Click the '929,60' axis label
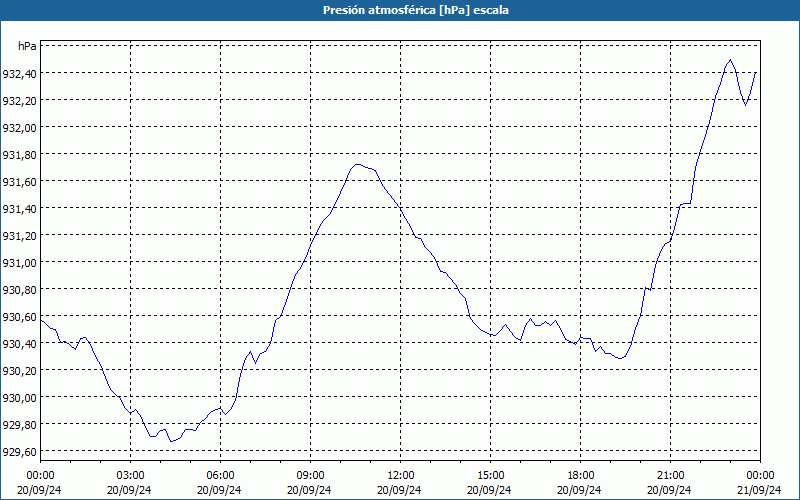This screenshot has width=800, height=500. click(x=19, y=452)
